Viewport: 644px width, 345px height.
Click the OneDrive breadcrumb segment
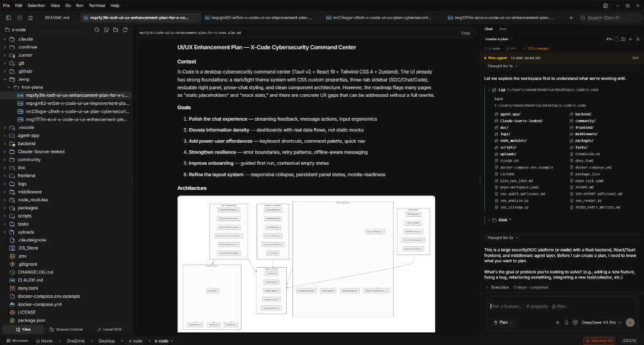[x=75, y=341]
